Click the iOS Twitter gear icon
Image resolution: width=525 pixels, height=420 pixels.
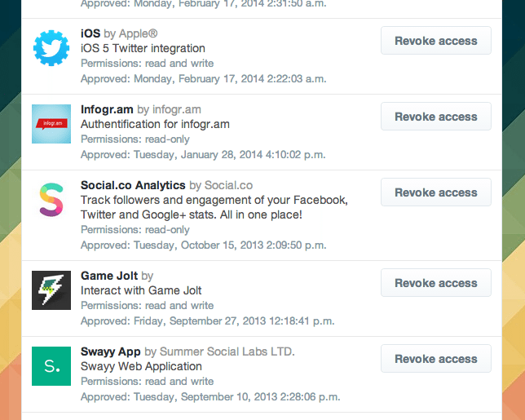click(51, 48)
